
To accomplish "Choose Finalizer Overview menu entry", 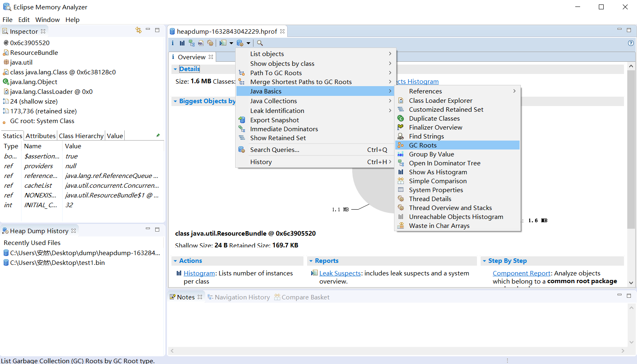I will pyautogui.click(x=457, y=127).
